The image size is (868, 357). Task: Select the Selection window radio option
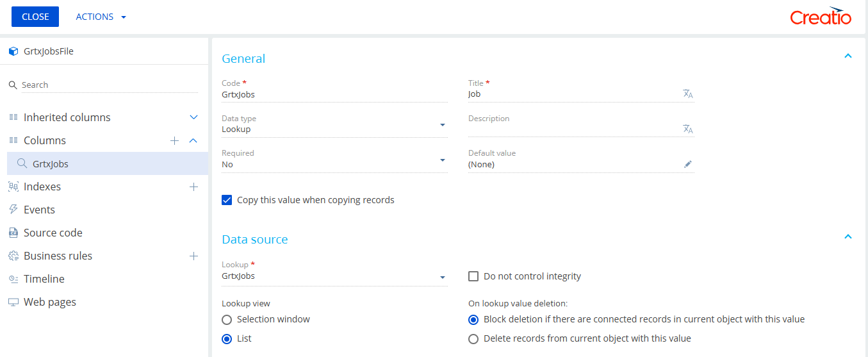[227, 319]
